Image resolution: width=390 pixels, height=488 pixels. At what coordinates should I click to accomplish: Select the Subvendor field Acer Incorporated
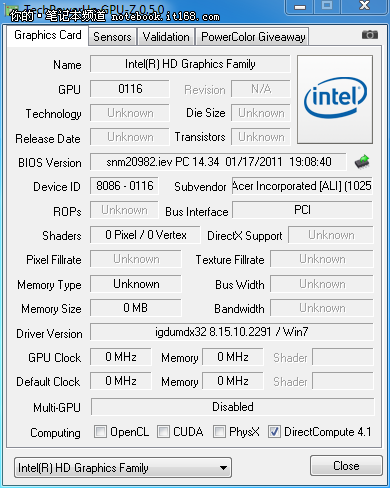(x=302, y=186)
